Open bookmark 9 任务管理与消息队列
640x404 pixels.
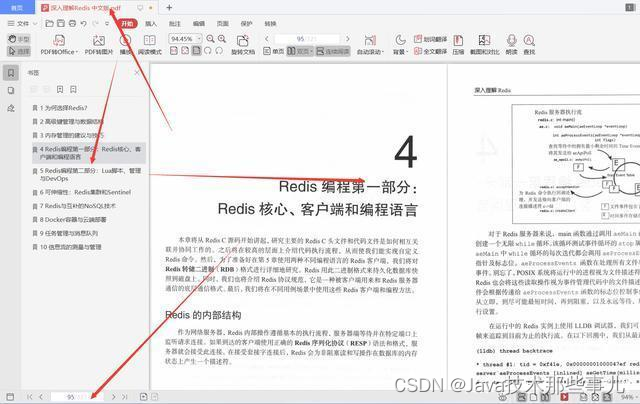coord(65,233)
